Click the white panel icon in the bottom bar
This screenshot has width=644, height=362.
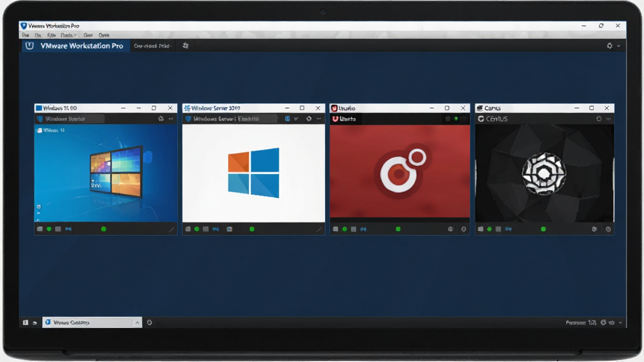[25, 322]
